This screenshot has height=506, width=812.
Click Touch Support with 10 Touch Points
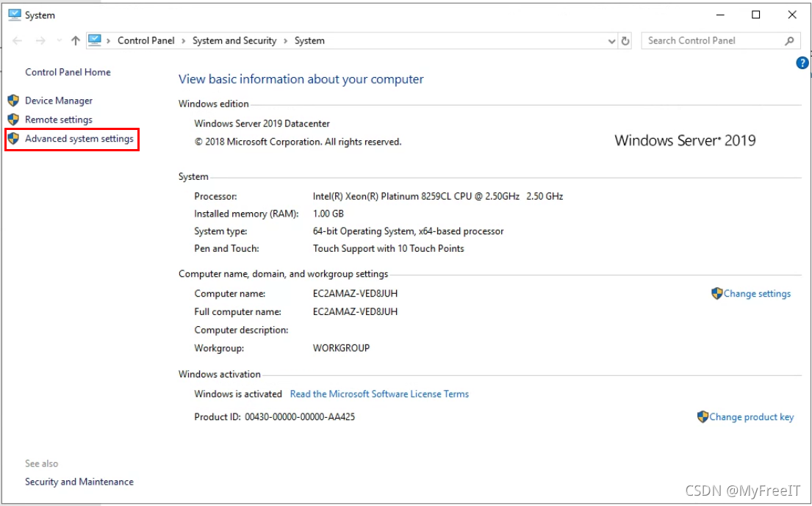coord(389,248)
